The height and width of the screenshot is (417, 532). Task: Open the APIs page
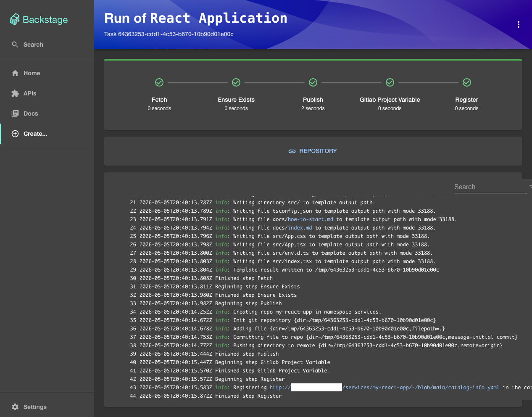[x=47, y=93]
